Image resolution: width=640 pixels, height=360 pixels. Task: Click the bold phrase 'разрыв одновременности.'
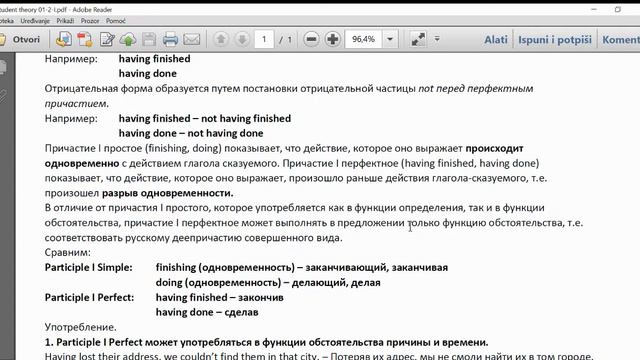point(168,193)
